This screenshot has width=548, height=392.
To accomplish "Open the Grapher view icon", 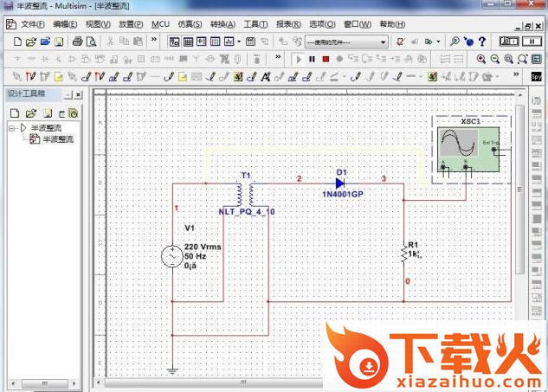I will tap(229, 42).
